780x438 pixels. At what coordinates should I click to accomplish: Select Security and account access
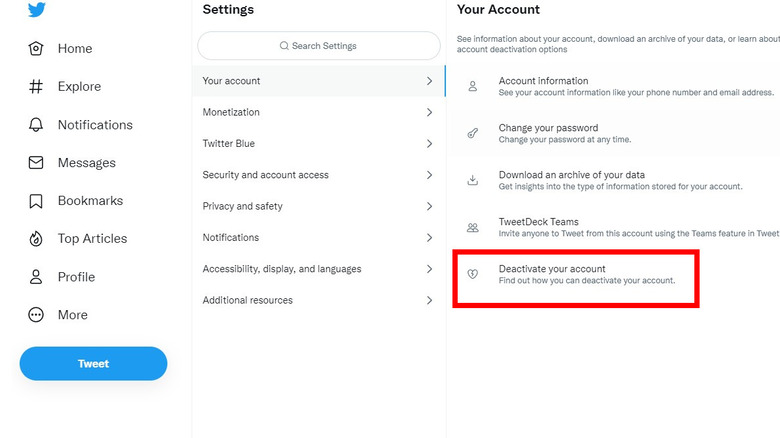[x=266, y=175]
